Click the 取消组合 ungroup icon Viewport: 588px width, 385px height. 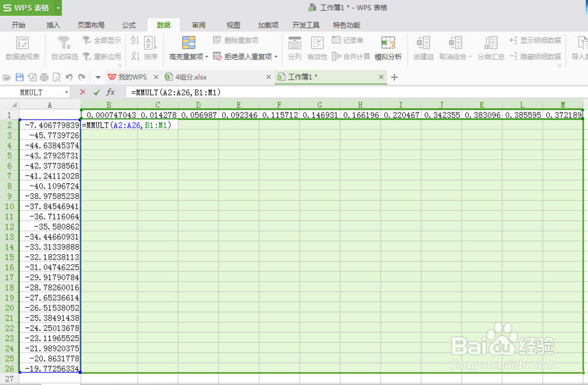click(455, 43)
